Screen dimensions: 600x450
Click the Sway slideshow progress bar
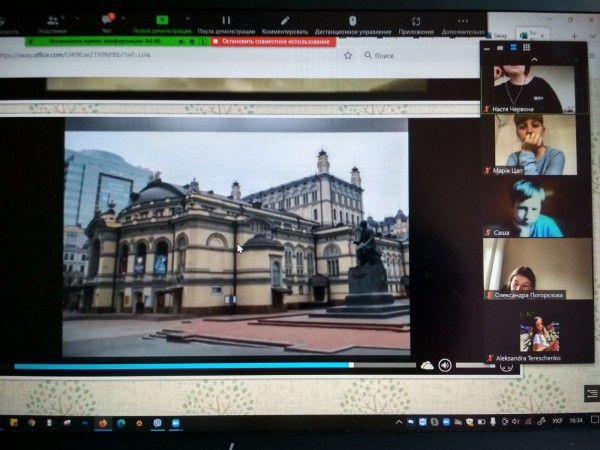pyautogui.click(x=215, y=366)
